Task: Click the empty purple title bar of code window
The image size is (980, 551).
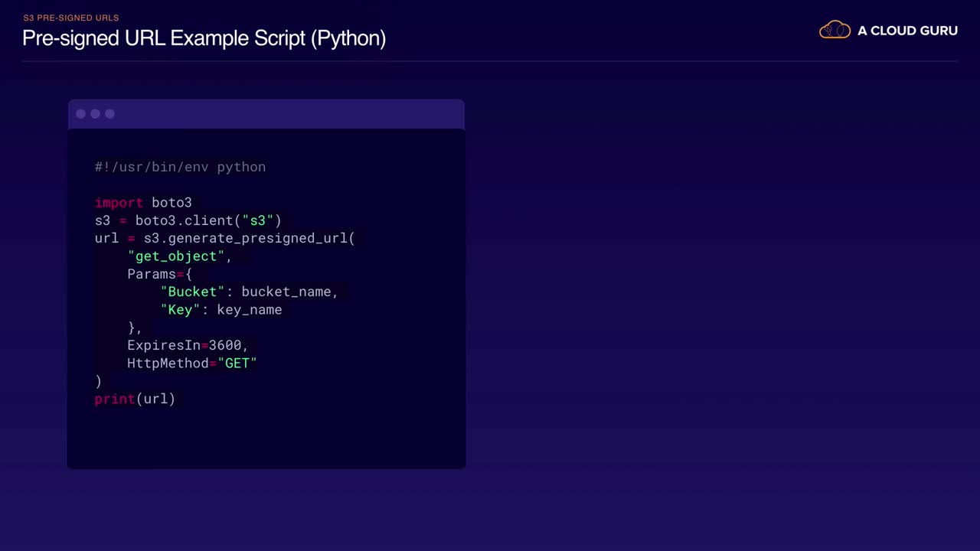Action: coord(291,114)
